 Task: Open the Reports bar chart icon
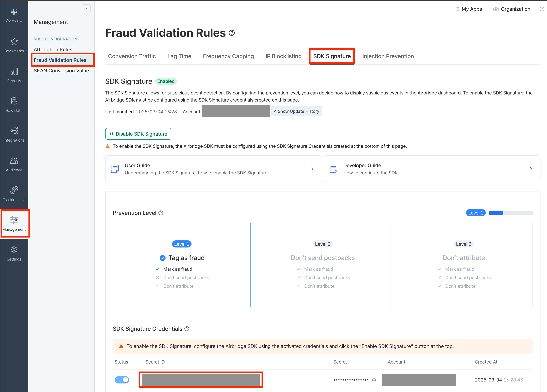coord(14,71)
